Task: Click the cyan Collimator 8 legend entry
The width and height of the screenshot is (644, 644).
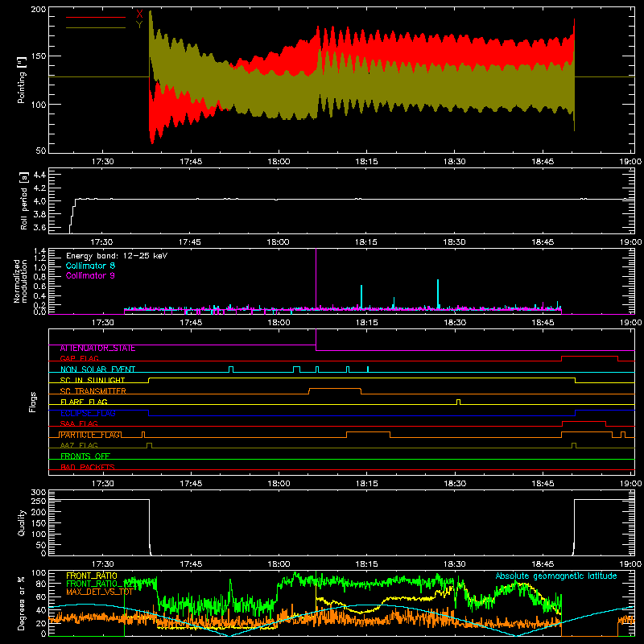Action: click(x=90, y=266)
